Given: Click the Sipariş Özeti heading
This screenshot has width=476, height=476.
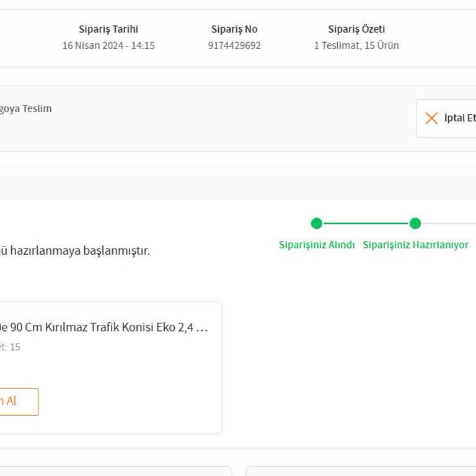Looking at the screenshot, I should 356,29.
